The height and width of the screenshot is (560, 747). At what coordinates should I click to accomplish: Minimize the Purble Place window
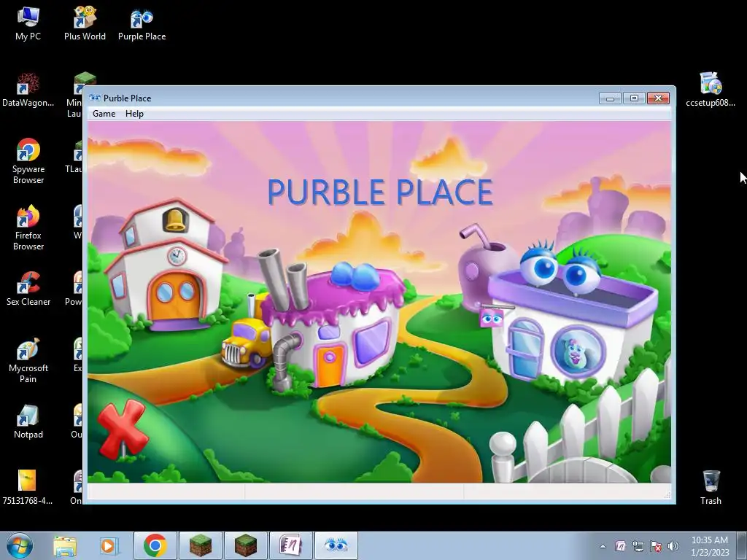click(610, 98)
